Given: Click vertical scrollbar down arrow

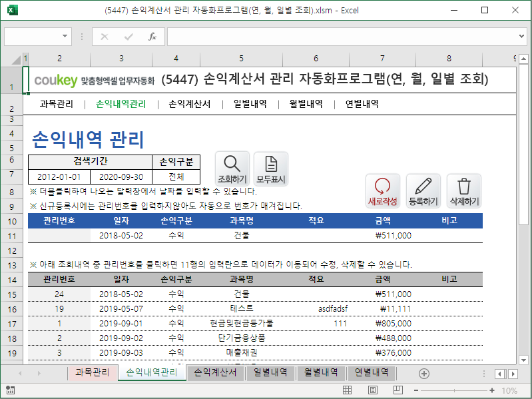Looking at the screenshot, I should point(523,360).
